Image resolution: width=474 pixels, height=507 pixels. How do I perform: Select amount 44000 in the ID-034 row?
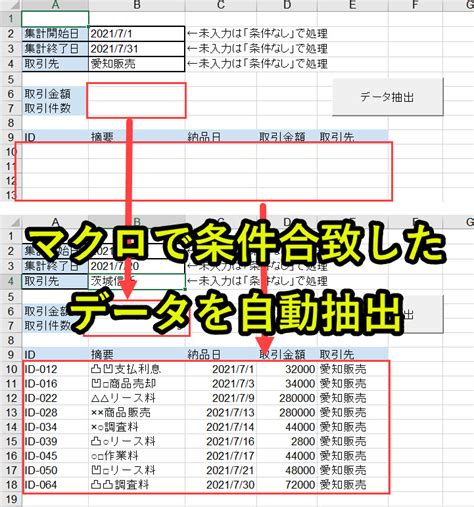[287, 427]
